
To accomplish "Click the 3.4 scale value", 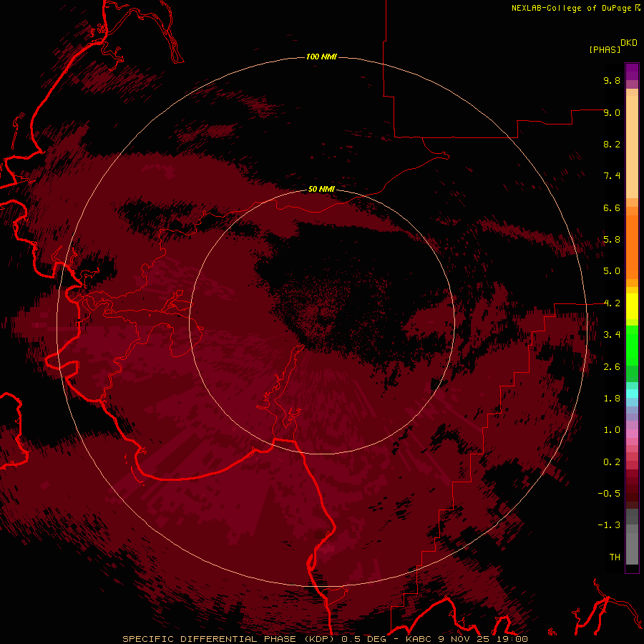I will tap(612, 335).
